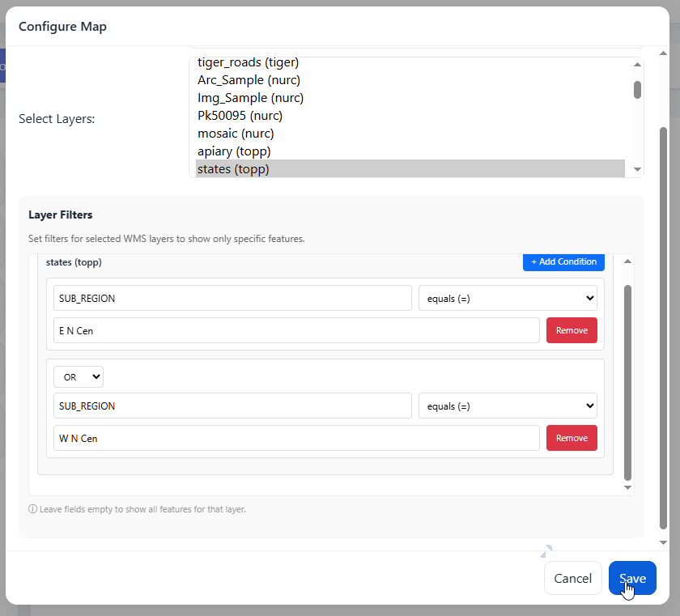Open second condition's equals (=) operator dropdown
The height and width of the screenshot is (616, 680).
coord(508,406)
